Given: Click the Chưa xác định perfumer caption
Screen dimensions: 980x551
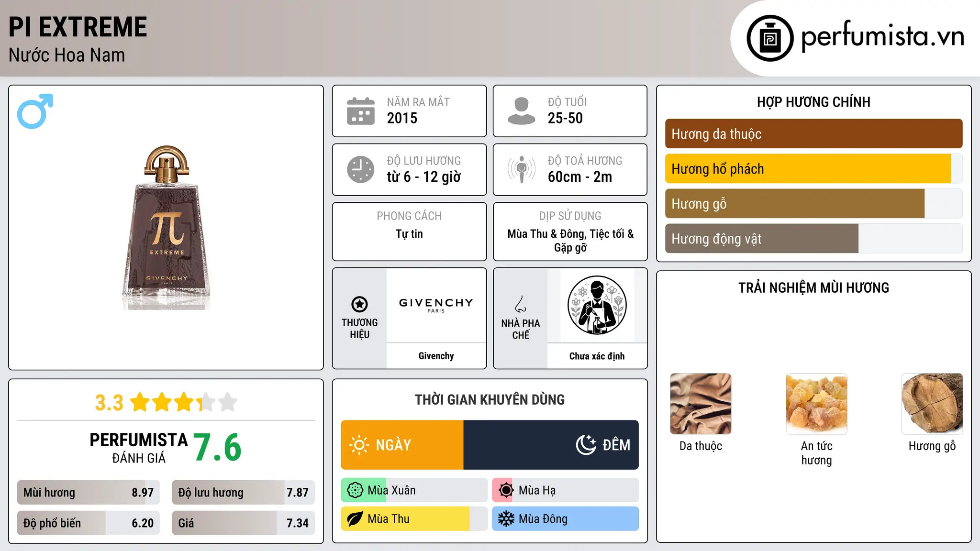Looking at the screenshot, I should [597, 356].
